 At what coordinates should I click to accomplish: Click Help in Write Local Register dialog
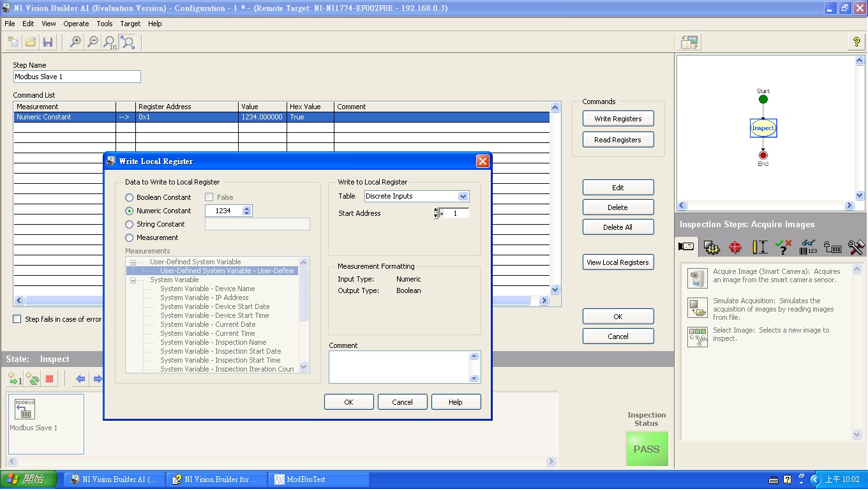(455, 402)
